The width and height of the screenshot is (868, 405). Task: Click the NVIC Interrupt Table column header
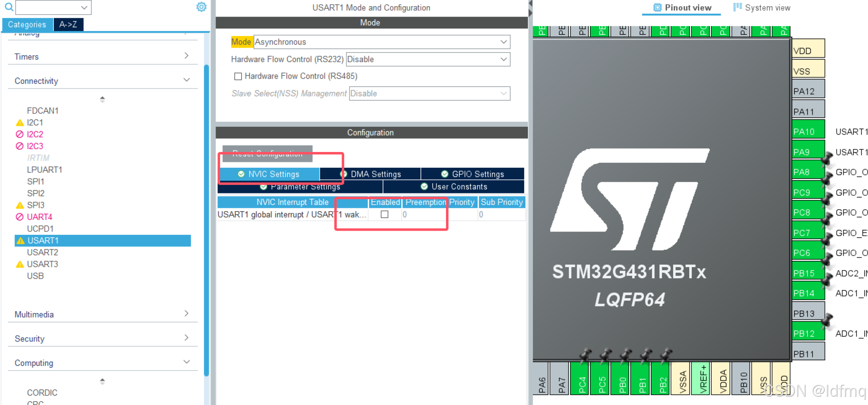click(x=293, y=202)
